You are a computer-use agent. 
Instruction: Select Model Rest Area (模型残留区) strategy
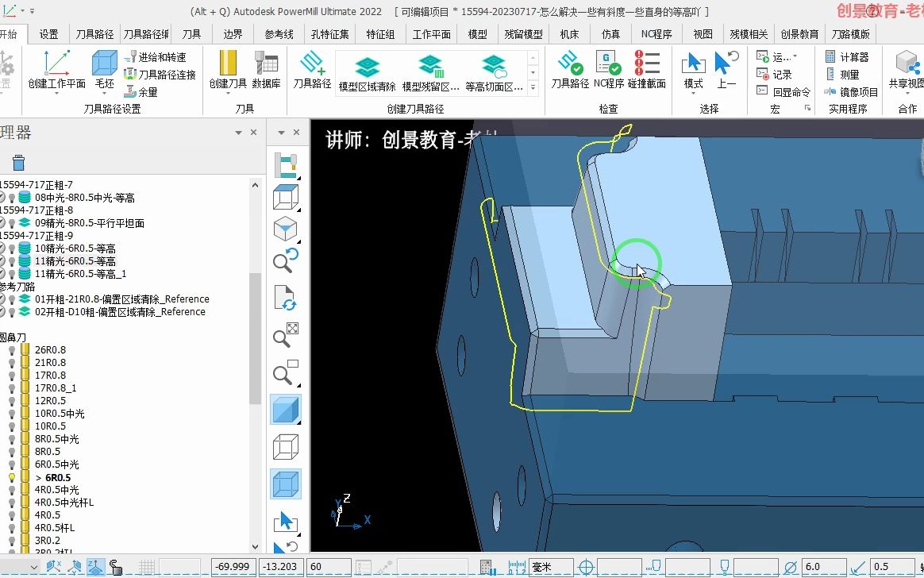[x=430, y=72]
